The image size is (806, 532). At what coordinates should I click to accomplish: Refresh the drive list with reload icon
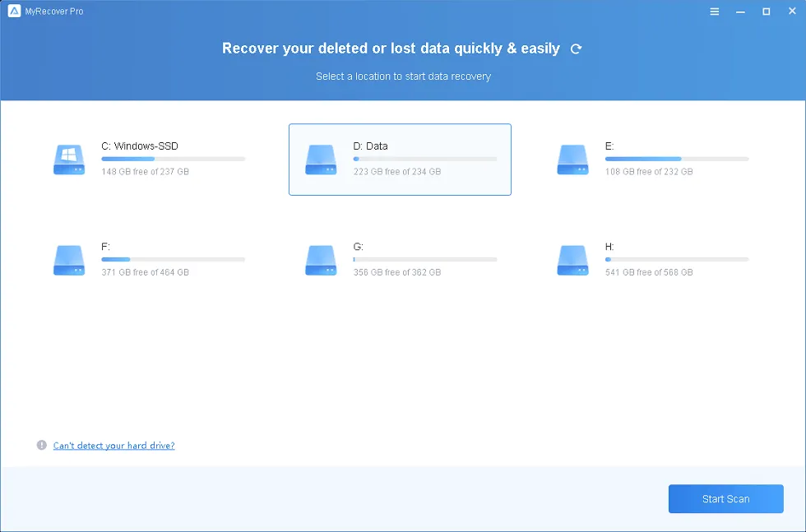pos(577,49)
